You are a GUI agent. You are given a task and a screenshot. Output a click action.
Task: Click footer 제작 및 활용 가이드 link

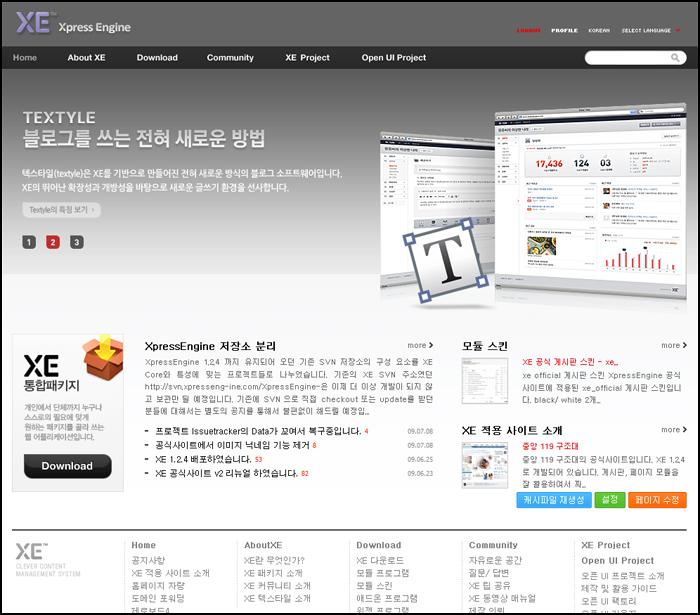point(619,589)
